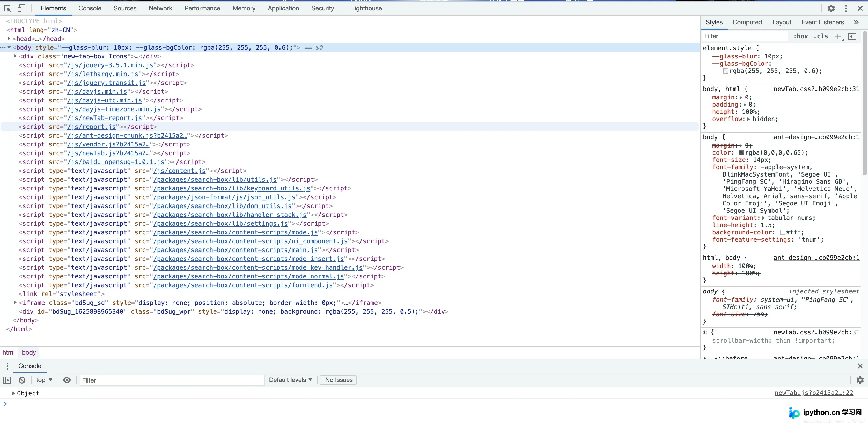This screenshot has height=426, width=868.
Task: Focus the Styles Filter input
Action: point(745,36)
